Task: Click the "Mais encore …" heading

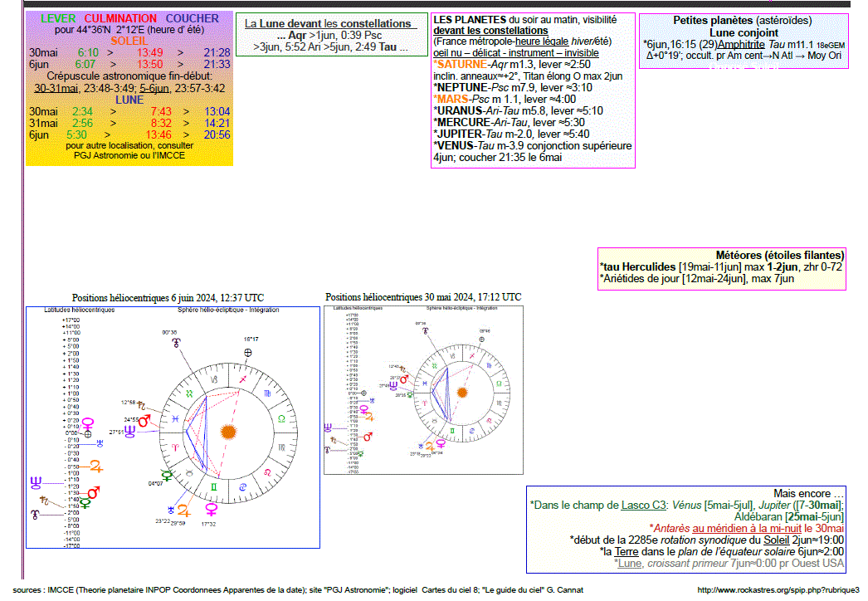Action: (x=809, y=494)
